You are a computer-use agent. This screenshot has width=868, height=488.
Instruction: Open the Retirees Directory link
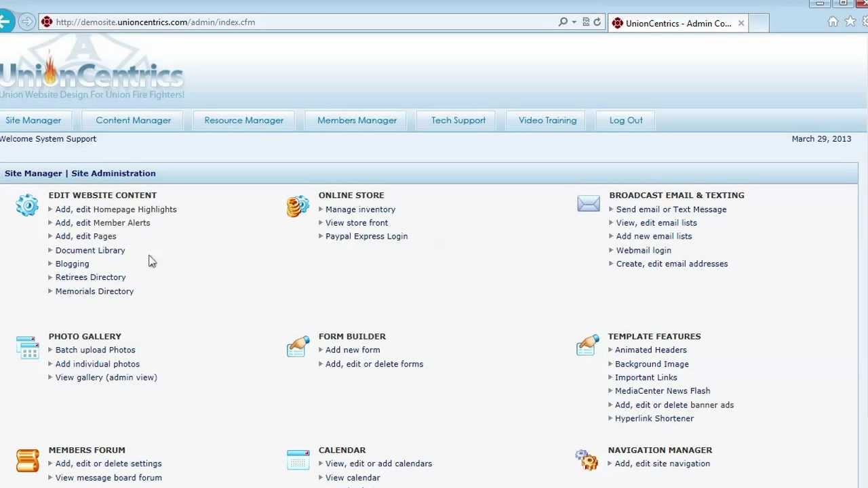[x=91, y=277]
